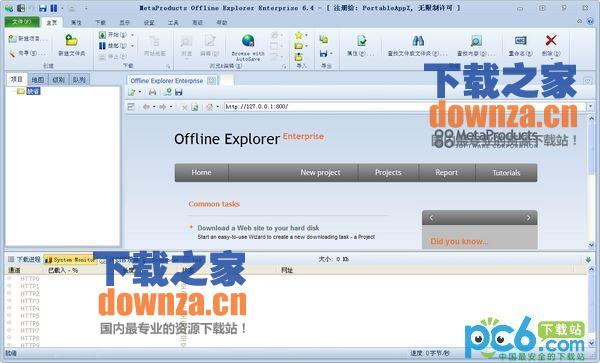
Task: Click New project on the start page
Action: (x=320, y=173)
